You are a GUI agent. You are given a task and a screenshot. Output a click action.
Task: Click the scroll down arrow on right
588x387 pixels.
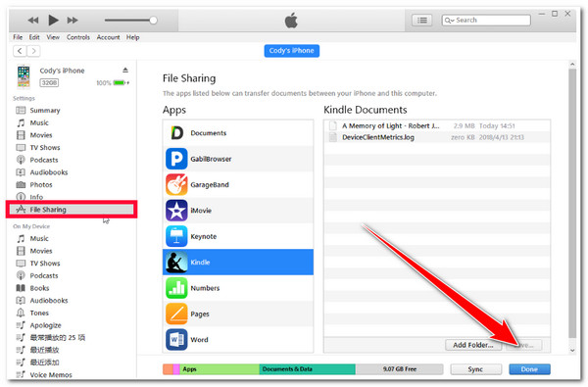click(x=572, y=350)
